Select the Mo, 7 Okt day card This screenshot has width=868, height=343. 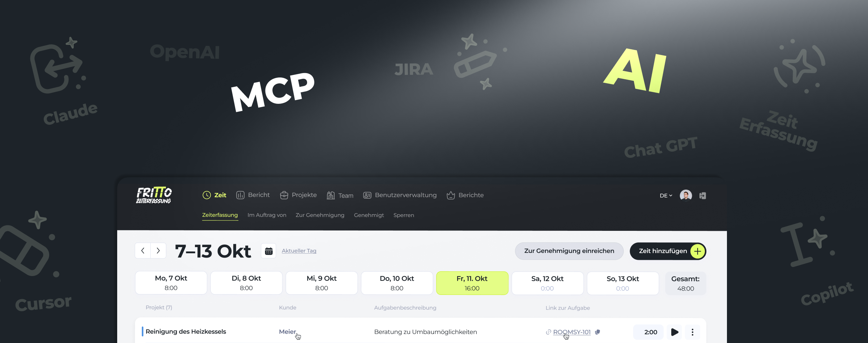pos(171,283)
